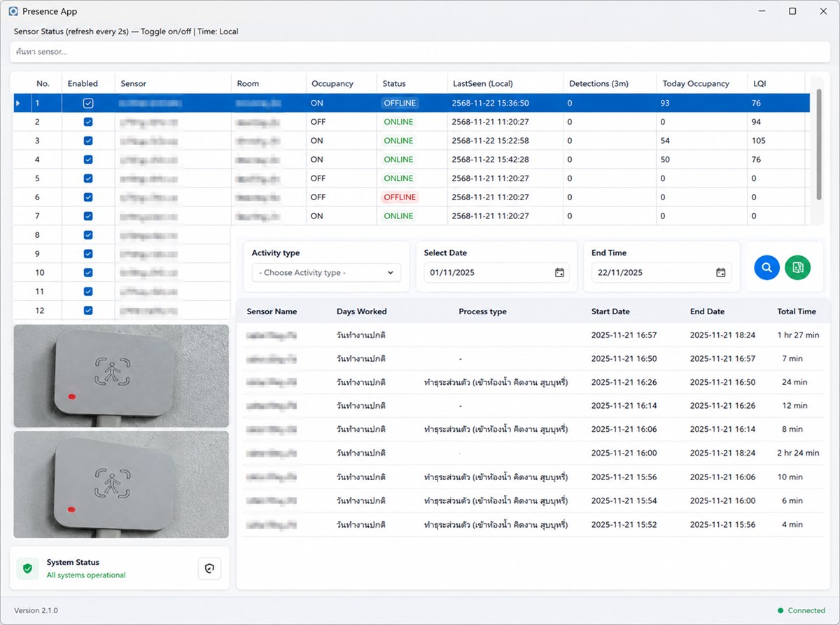The image size is (840, 625).
Task: Sort table by the No. column header
Action: click(x=43, y=83)
